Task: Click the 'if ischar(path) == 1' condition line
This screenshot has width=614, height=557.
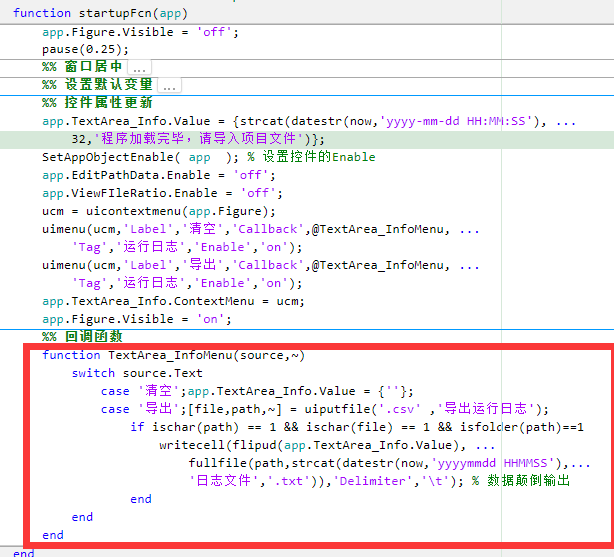Action: click(357, 427)
